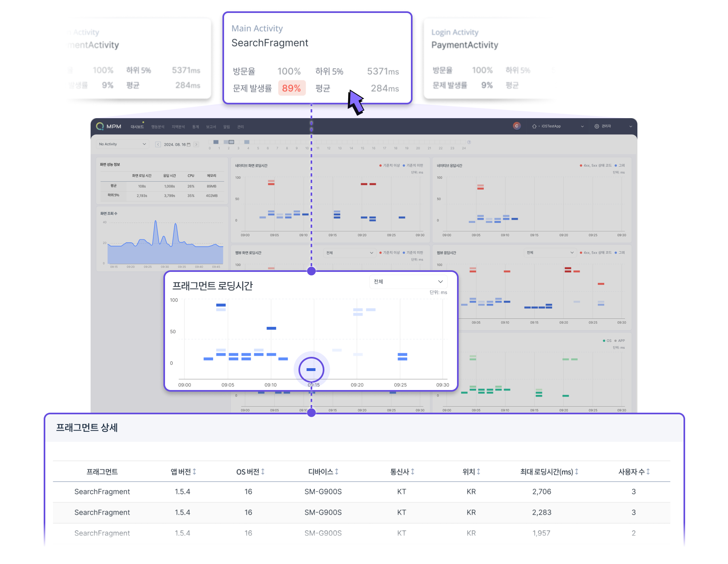Click the help icon at timeline end
Image resolution: width=728 pixels, height=564 pixels.
[469, 142]
